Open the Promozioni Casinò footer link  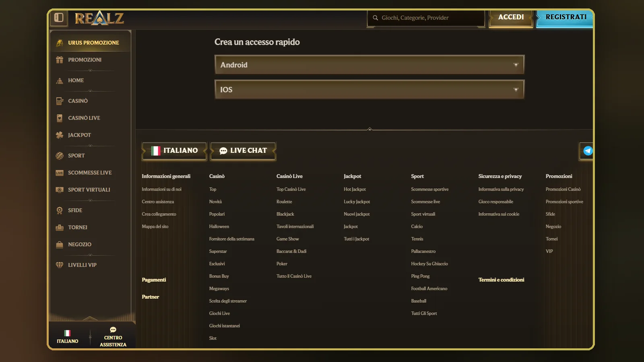click(563, 189)
